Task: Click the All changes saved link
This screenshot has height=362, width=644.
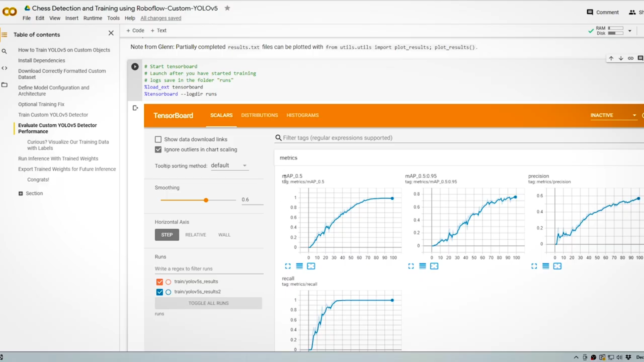Action: click(161, 18)
